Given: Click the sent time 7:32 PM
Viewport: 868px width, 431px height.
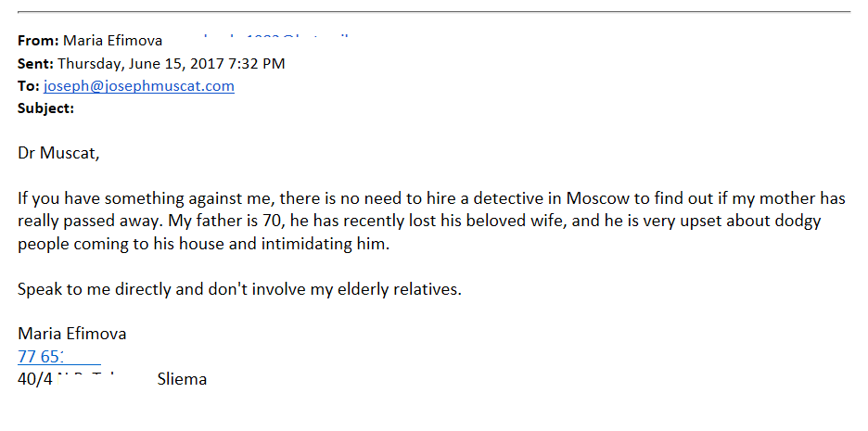Looking at the screenshot, I should tap(257, 64).
